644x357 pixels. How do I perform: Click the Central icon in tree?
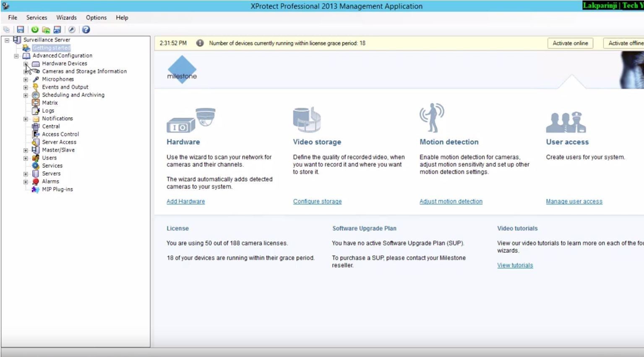pyautogui.click(x=36, y=126)
